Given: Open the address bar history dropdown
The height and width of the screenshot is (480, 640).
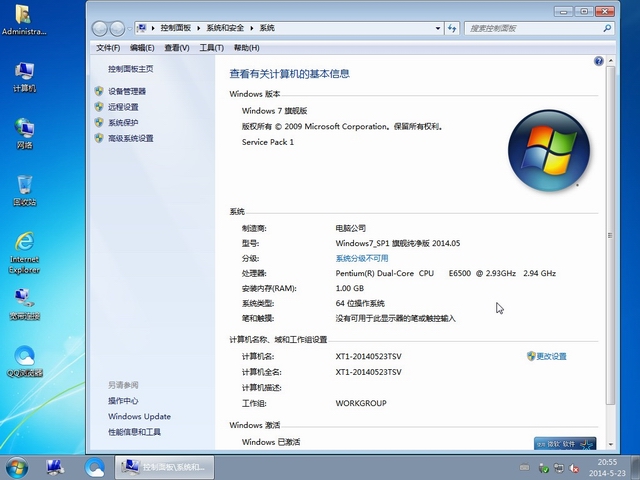Looking at the screenshot, I should (x=438, y=28).
